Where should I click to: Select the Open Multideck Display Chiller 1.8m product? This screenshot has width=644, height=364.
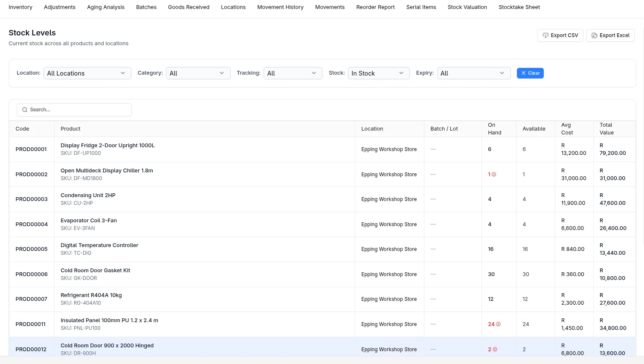point(107,171)
